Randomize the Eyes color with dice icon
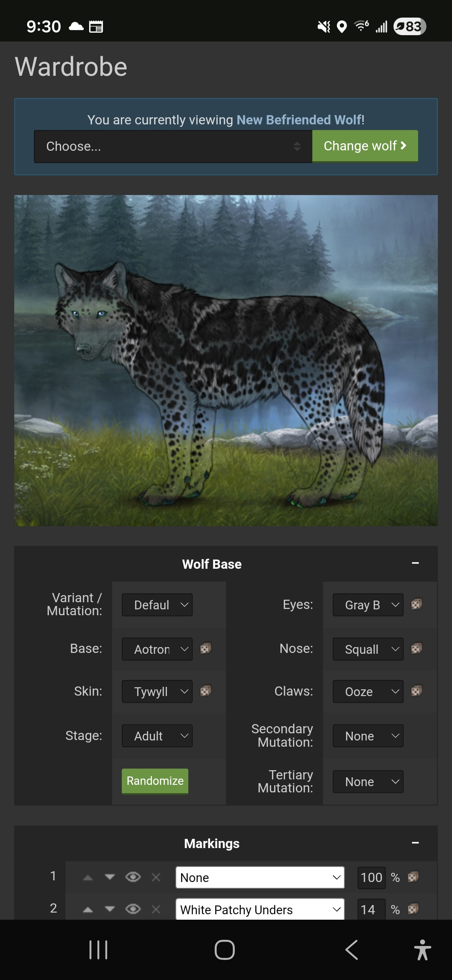Viewport: 452px width, 980px height. (416, 604)
